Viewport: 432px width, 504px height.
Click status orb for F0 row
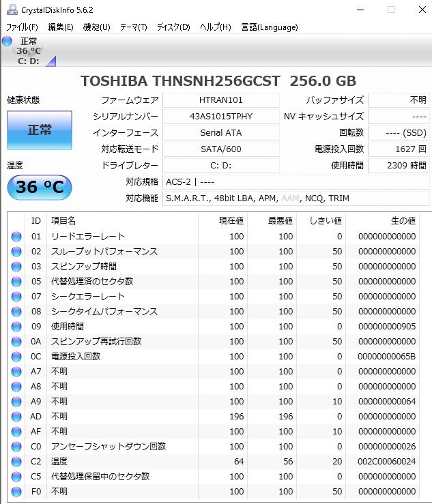(x=16, y=492)
